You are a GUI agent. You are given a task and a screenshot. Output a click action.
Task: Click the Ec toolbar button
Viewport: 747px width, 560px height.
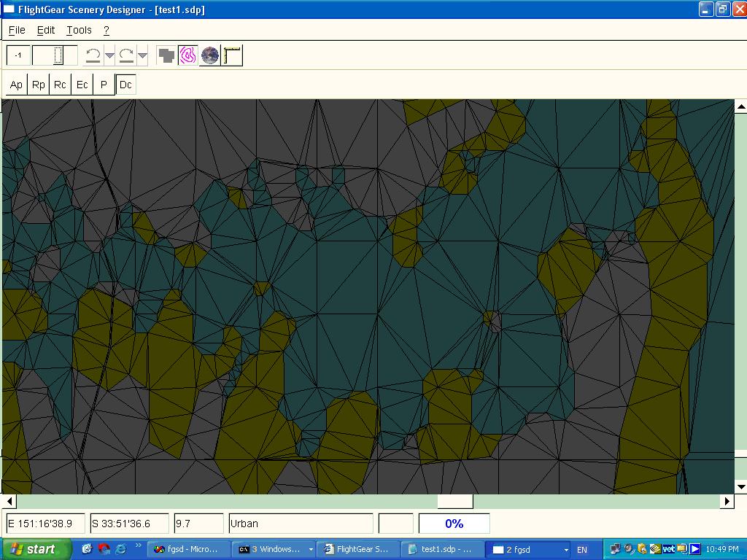[x=82, y=85]
